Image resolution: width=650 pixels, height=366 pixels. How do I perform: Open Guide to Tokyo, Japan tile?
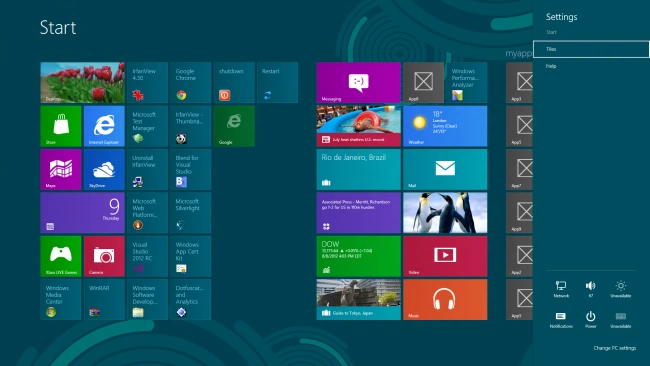pos(359,300)
